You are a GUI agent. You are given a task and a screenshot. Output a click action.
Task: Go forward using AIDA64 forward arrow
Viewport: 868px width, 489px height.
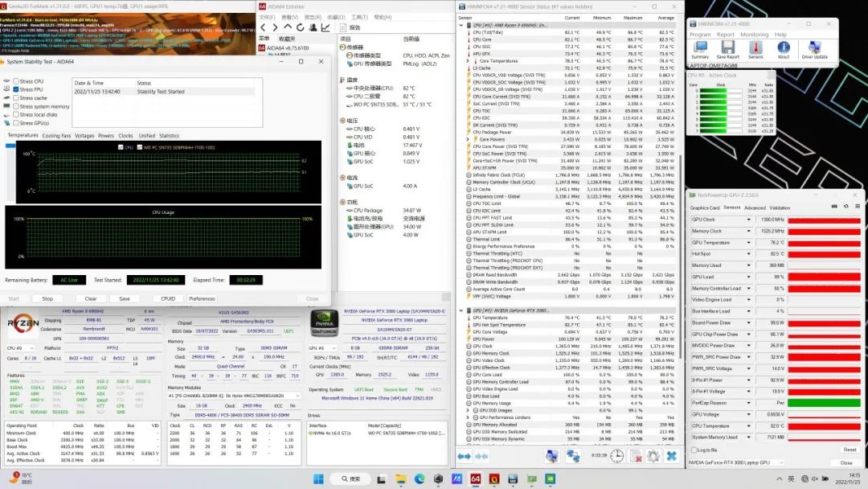tap(275, 27)
